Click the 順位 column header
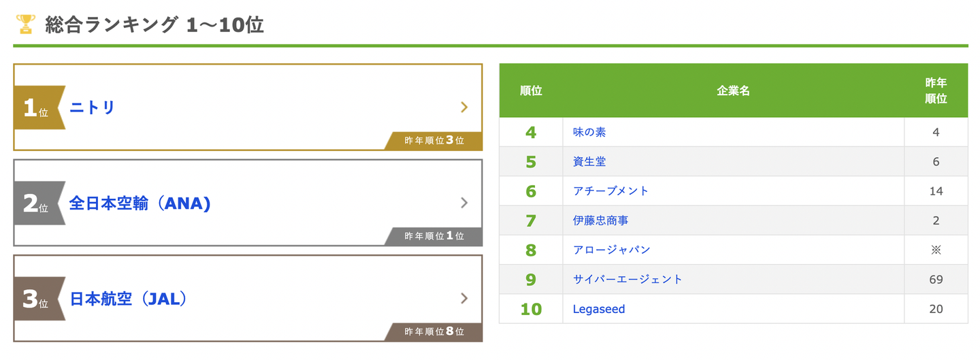Screen dimensions: 980x360 pos(531,91)
